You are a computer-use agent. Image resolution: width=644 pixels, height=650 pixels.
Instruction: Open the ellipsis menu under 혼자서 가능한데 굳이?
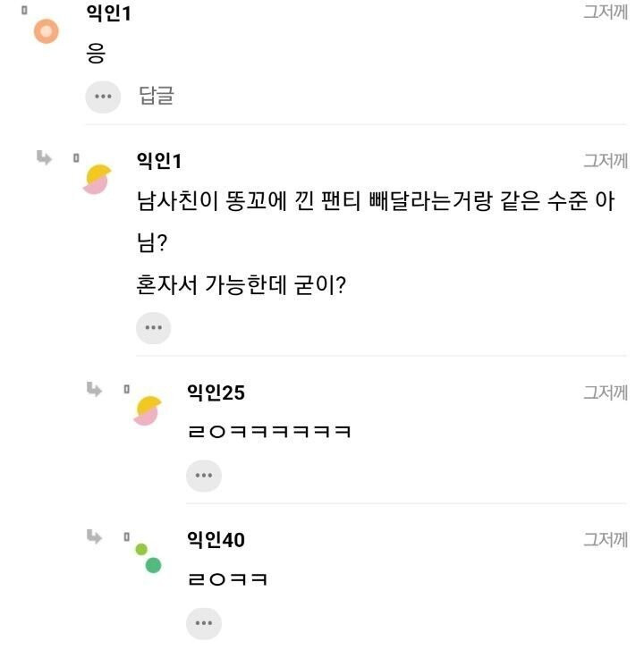click(153, 328)
